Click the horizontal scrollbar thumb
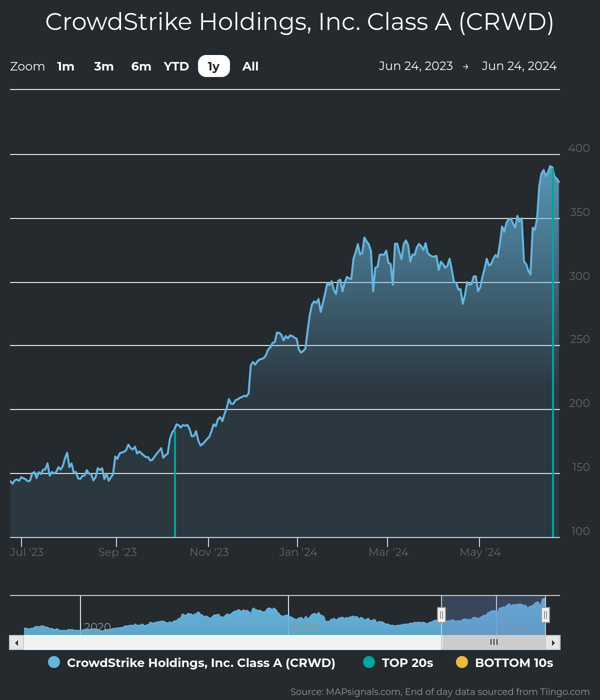600x700 pixels. click(493, 642)
